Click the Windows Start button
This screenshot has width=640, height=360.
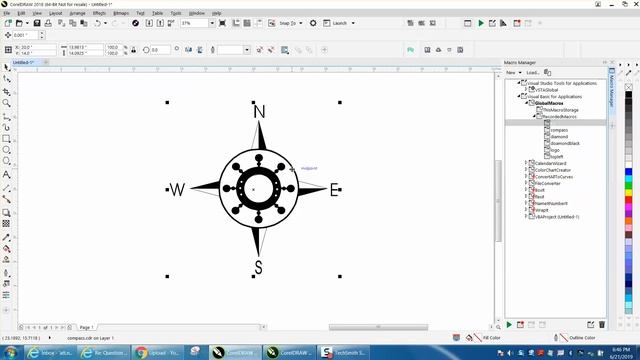click(x=11, y=352)
